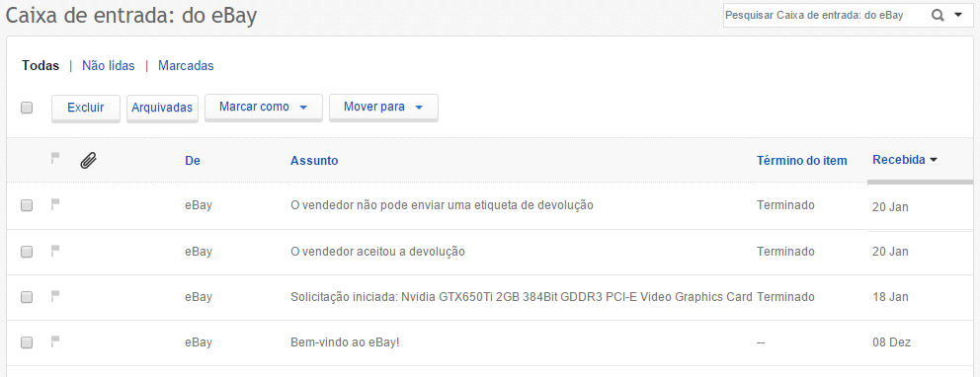This screenshot has height=377, width=980.
Task: Open the Marcar como dropdown
Action: [263, 107]
